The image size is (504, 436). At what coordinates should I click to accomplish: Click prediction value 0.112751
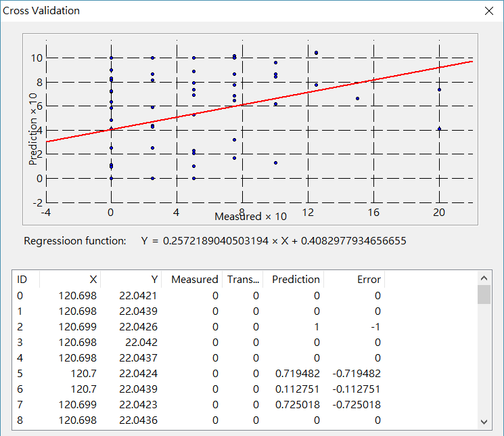point(297,389)
